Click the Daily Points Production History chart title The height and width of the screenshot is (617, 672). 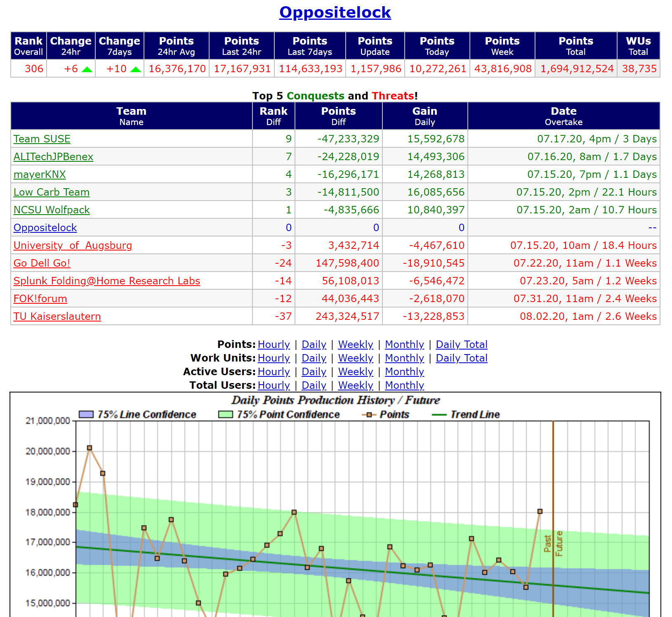click(335, 400)
